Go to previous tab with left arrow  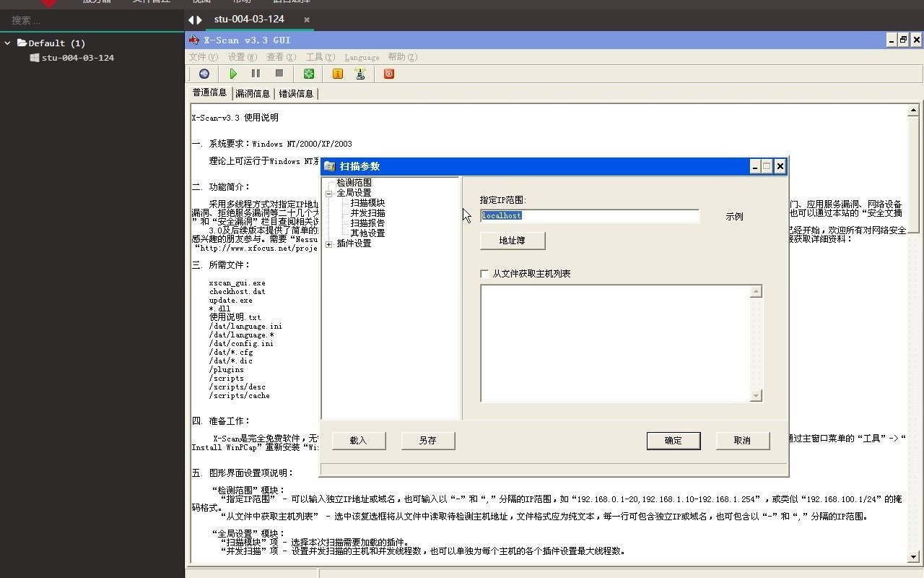coord(191,20)
